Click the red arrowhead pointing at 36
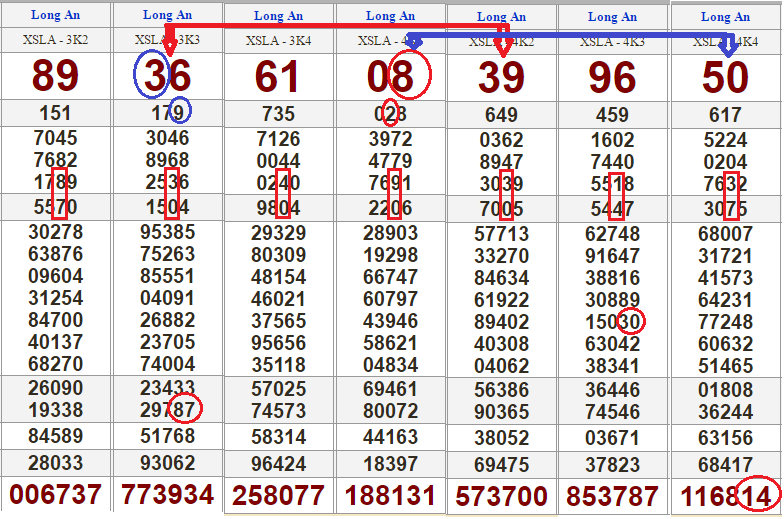This screenshot has width=784, height=519. coord(168,46)
